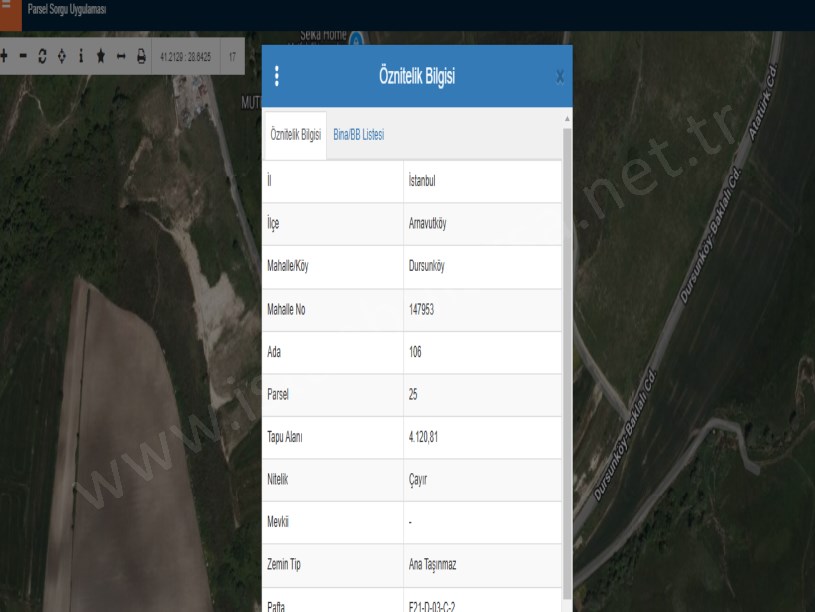Click the print map icon

[x=141, y=57]
